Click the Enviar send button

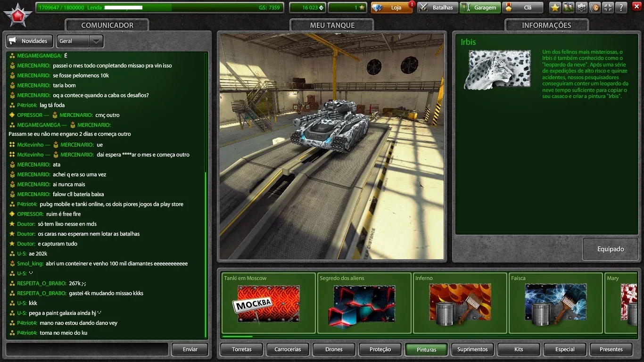(x=190, y=349)
